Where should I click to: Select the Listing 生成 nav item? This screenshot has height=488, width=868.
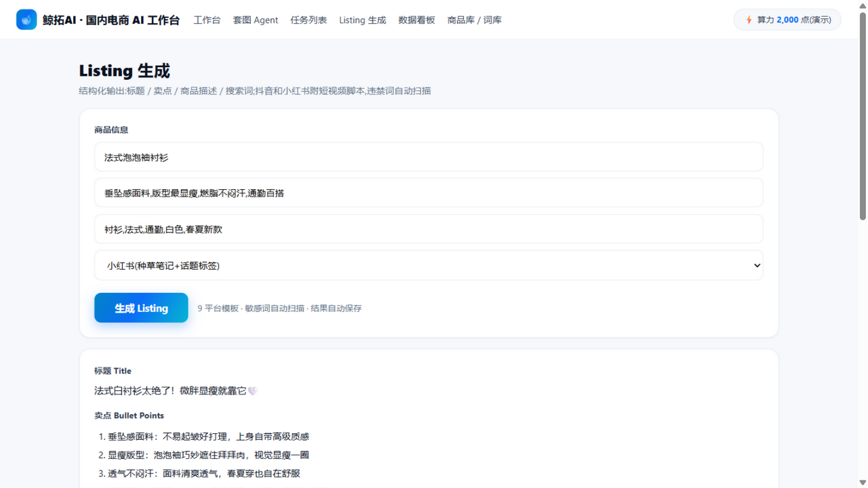pos(363,20)
